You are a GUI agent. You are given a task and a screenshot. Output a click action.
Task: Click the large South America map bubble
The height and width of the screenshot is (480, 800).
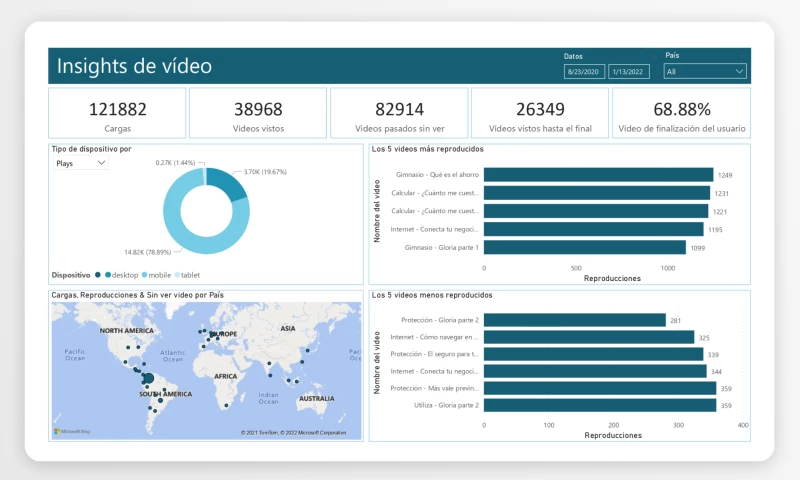[148, 378]
